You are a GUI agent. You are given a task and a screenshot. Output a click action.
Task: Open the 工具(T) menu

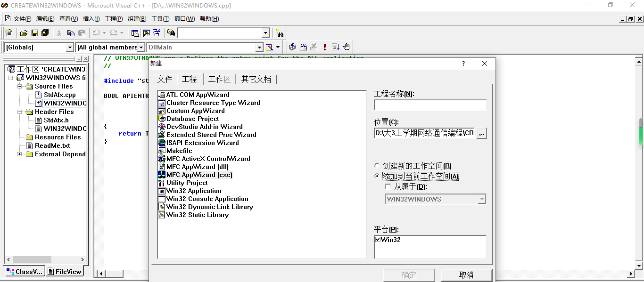pyautogui.click(x=160, y=19)
